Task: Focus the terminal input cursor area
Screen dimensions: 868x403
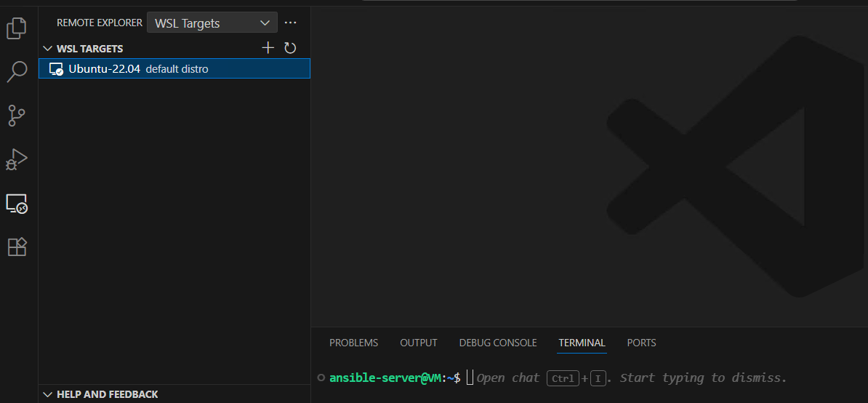Action: click(470, 378)
